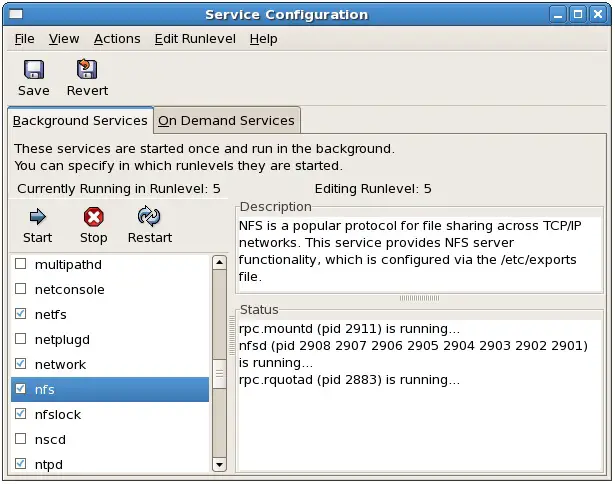Maximize the Service Configuration window
The width and height of the screenshot is (615, 484).
576,14
